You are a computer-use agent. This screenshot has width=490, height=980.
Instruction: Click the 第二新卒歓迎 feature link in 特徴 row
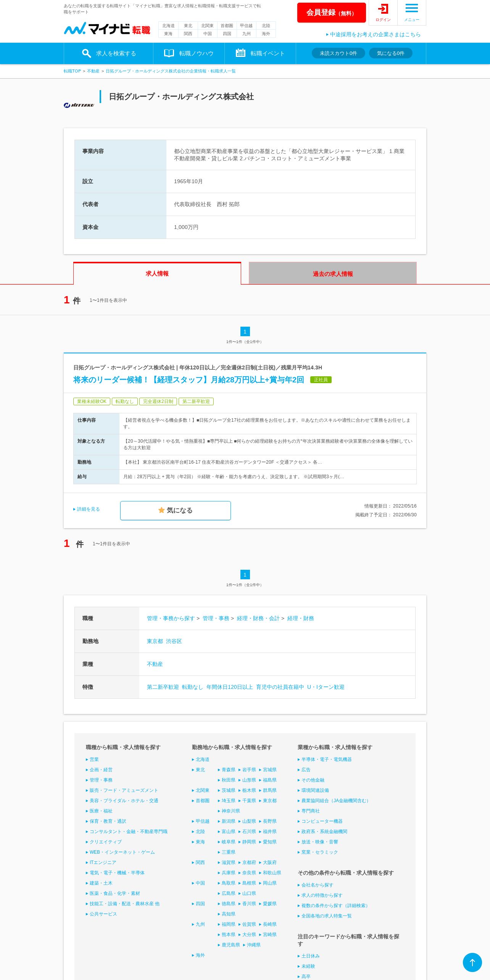pos(163,687)
